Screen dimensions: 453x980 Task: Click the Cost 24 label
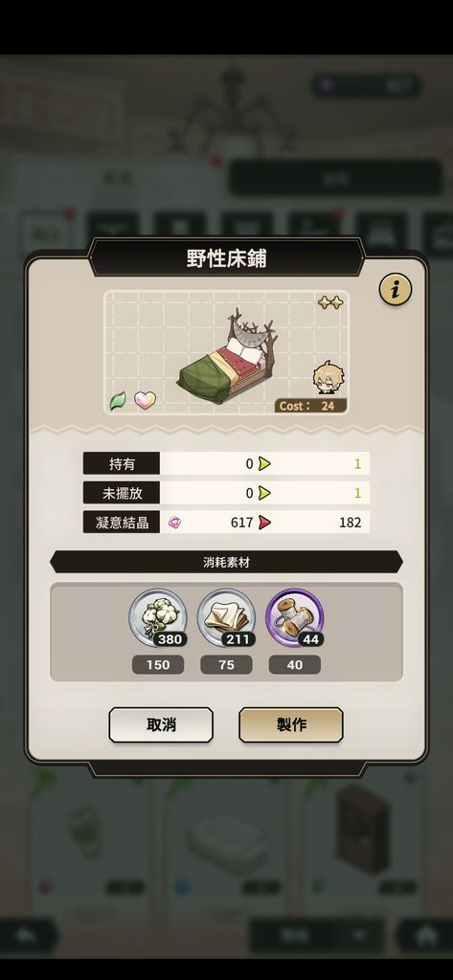pyautogui.click(x=309, y=406)
